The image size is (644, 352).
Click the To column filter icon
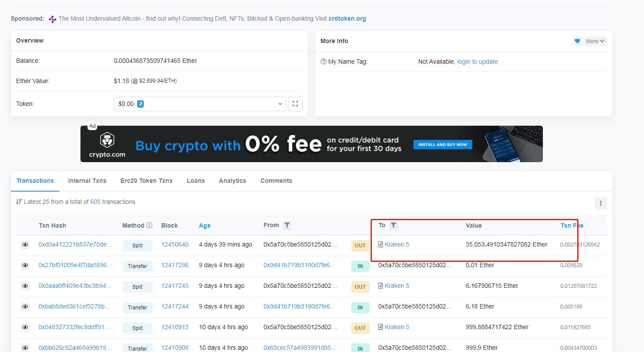pyautogui.click(x=393, y=225)
